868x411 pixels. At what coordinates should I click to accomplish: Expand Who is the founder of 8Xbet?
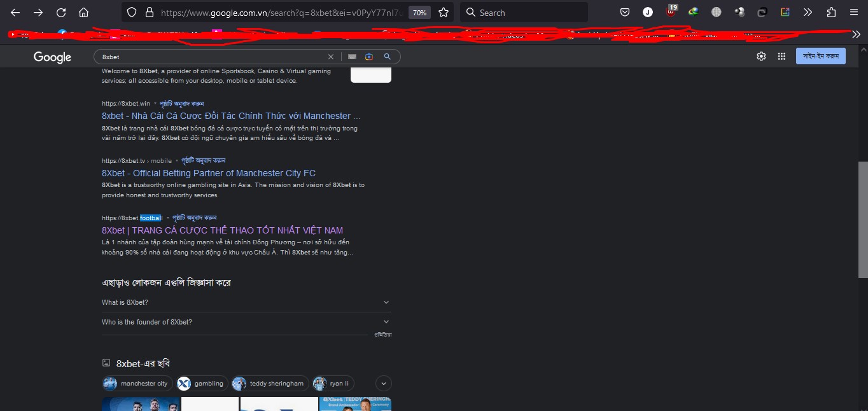[x=246, y=322]
